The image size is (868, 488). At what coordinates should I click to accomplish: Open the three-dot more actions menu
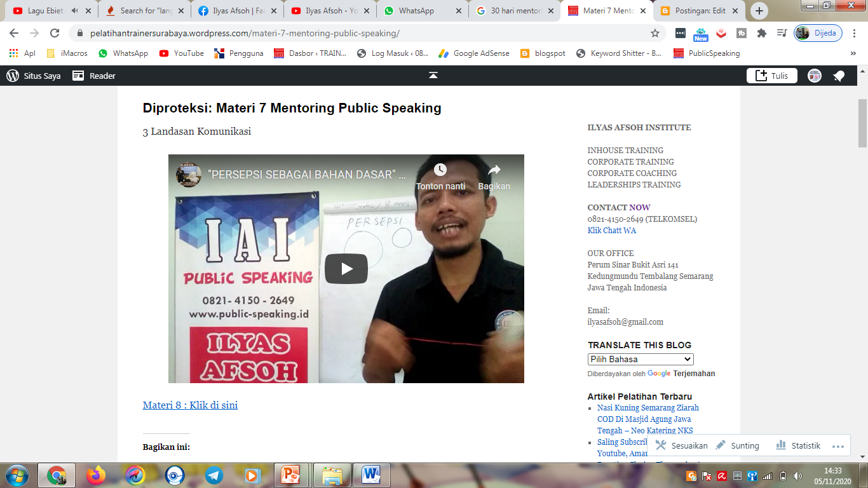(837, 446)
